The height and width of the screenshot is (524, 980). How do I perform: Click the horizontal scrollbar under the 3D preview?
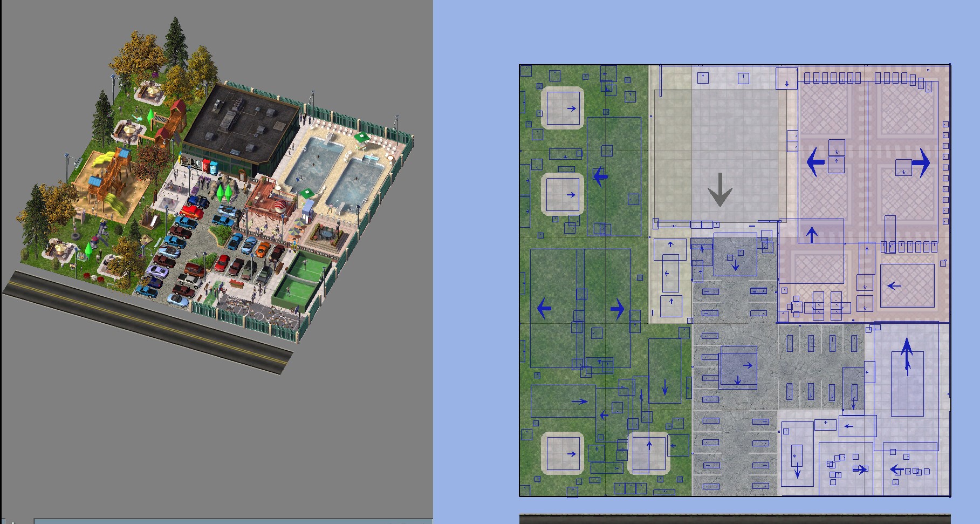click(233, 521)
